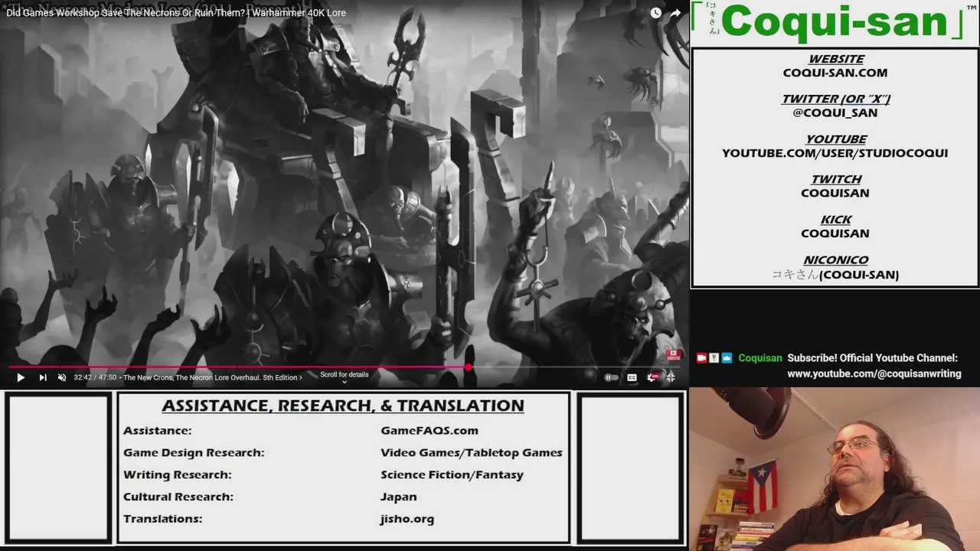The image size is (980, 551).
Task: Click jisho.org translations entry
Action: coord(407,519)
